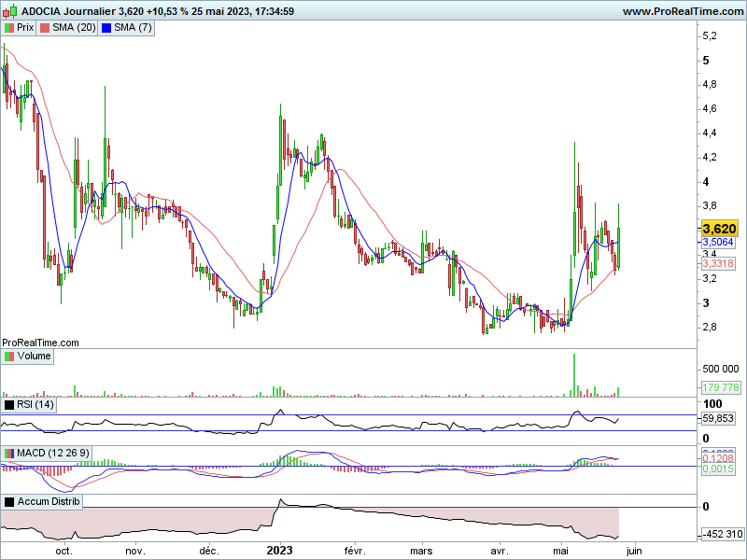This screenshot has width=747, height=560.
Task: Click the 2,8 price scale label
Action: coord(710,328)
